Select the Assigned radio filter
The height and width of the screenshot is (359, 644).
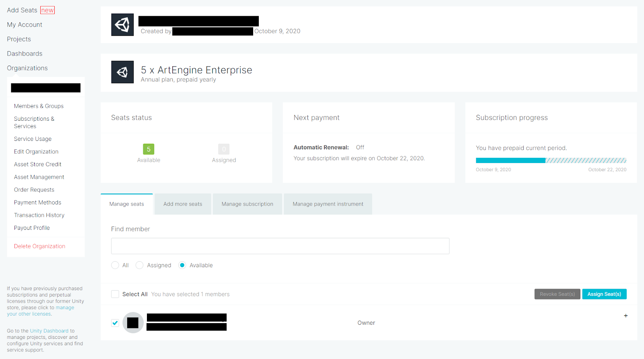tap(140, 265)
